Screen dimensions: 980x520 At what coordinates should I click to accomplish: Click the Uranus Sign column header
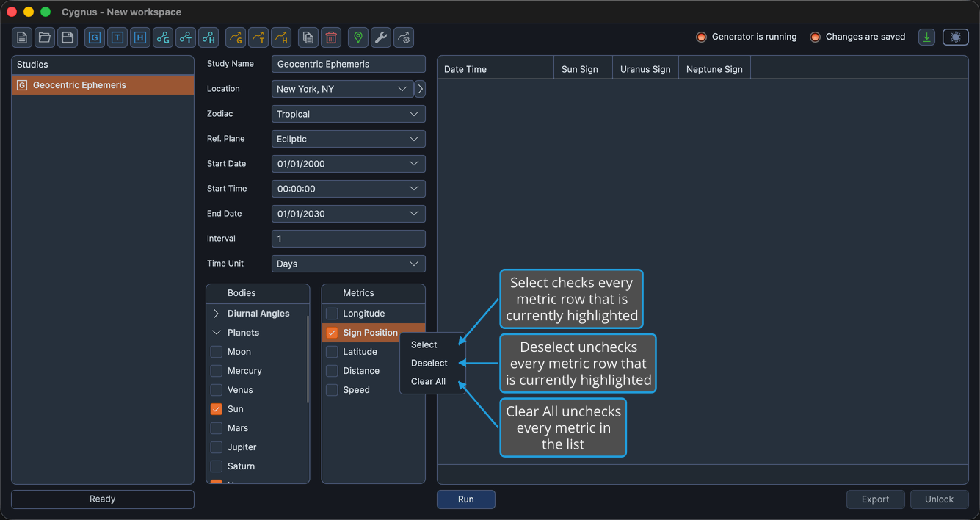tap(645, 69)
